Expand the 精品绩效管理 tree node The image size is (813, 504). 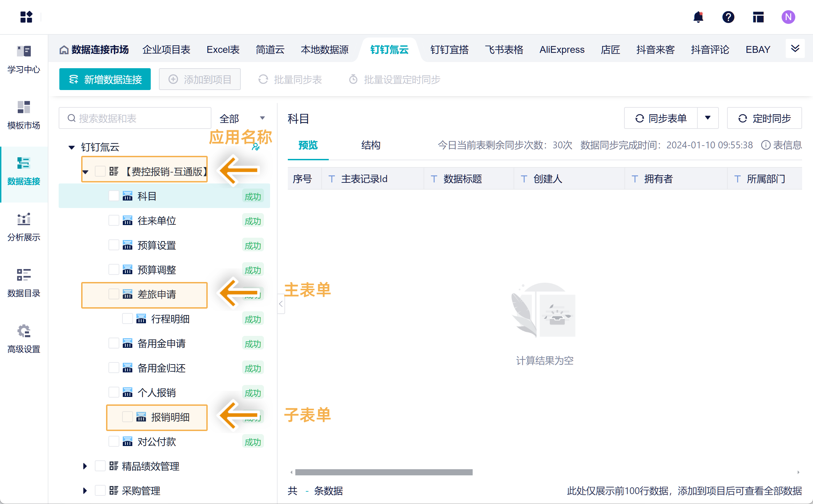(x=85, y=466)
